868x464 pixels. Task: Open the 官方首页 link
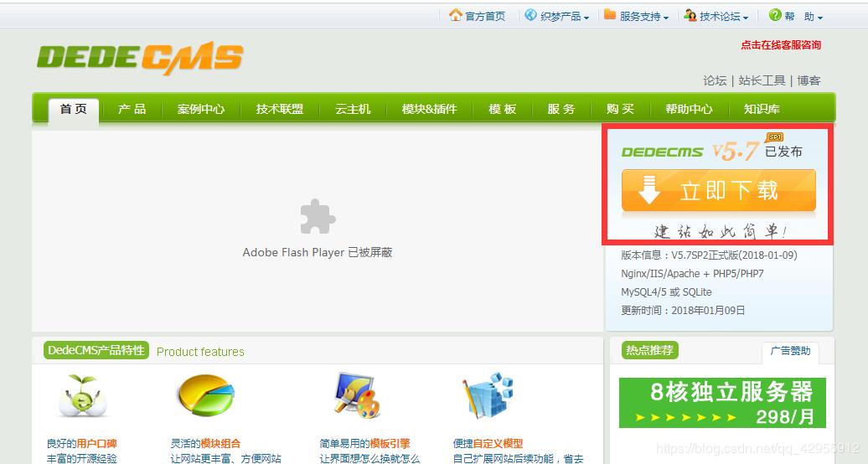pyautogui.click(x=485, y=17)
